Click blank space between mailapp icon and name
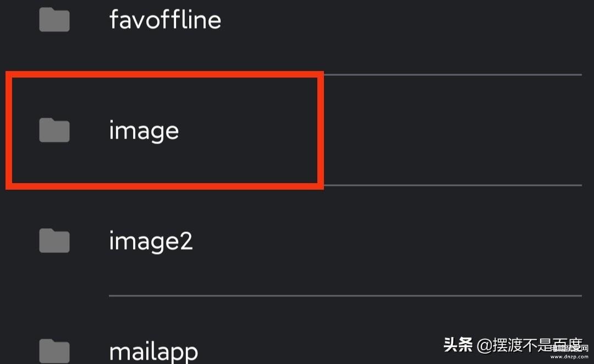The width and height of the screenshot is (594, 364). pos(90,351)
